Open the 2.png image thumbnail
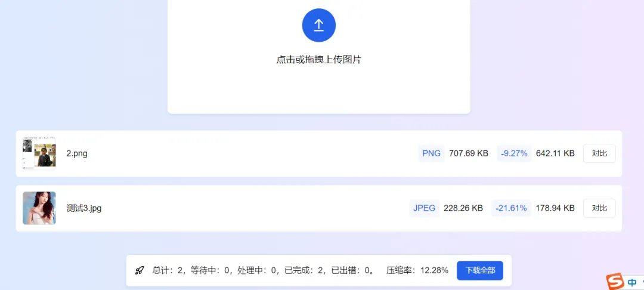 (39, 153)
